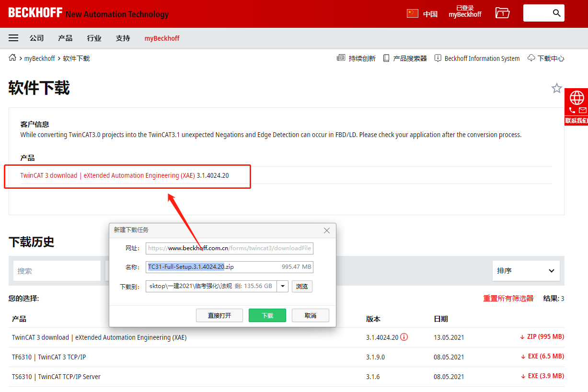The image size is (588, 392).
Task: Click the red globe contact icon
Action: pyautogui.click(x=576, y=97)
